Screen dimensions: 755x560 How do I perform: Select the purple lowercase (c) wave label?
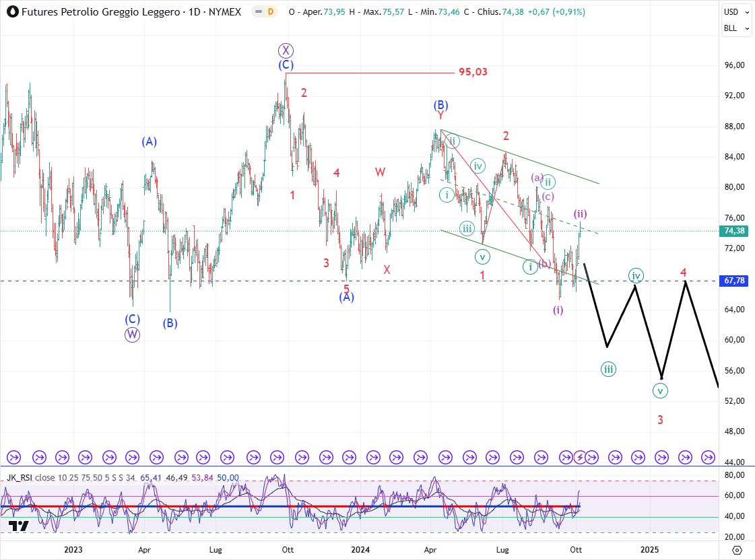(548, 197)
